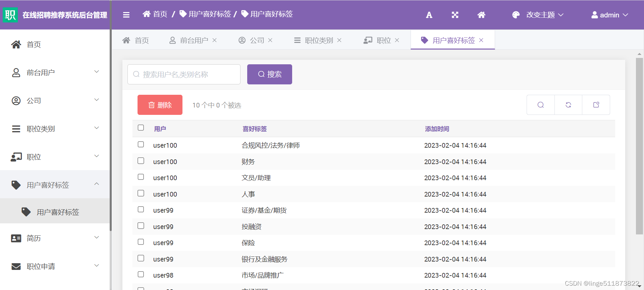The image size is (644, 290).
Task: Click the theme palette icon
Action: (516, 15)
